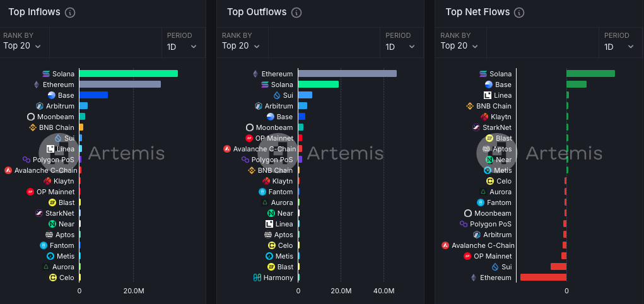Open Period dropdown in Top Net Flows
Screen dimensions: 644x304
coord(621,42)
